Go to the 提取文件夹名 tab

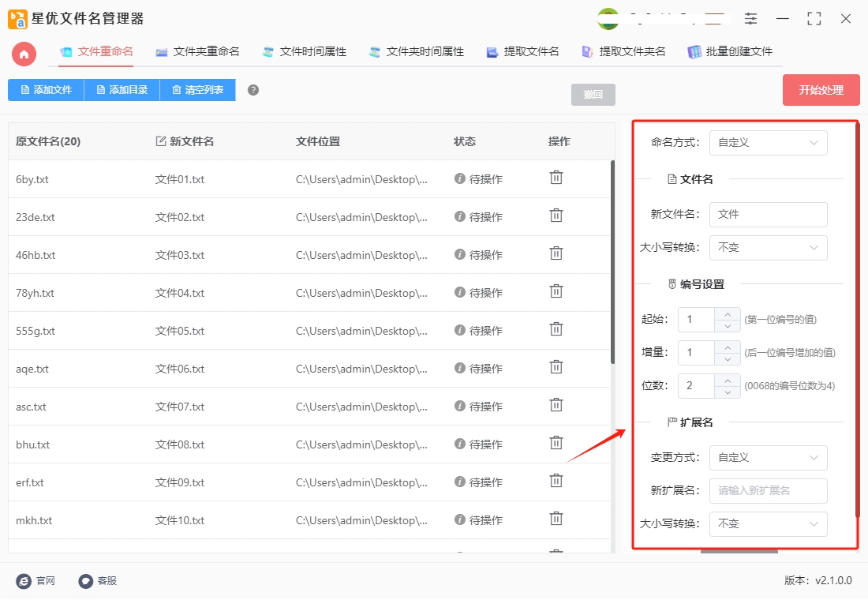pyautogui.click(x=623, y=52)
